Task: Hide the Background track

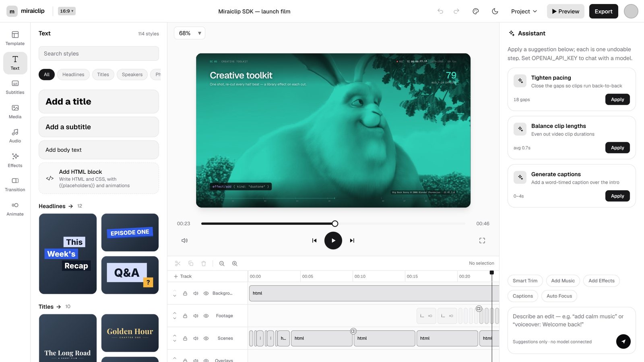Action: click(206, 293)
